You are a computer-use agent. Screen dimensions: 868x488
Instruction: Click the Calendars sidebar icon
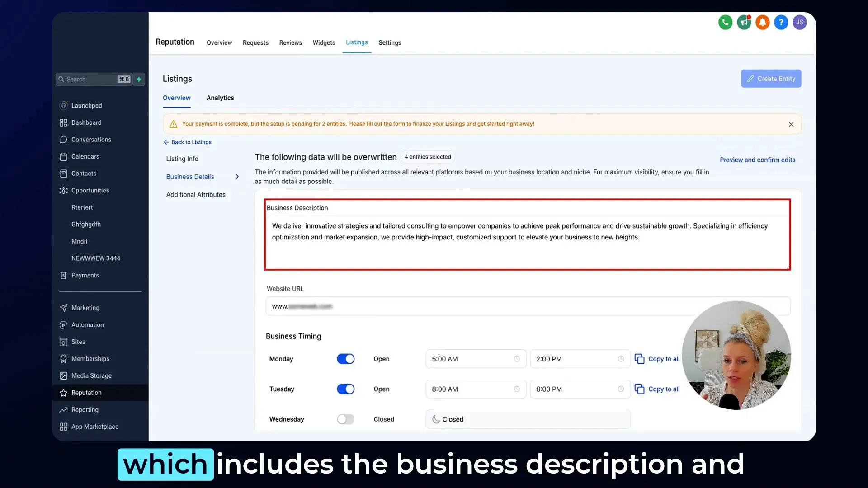pos(64,156)
